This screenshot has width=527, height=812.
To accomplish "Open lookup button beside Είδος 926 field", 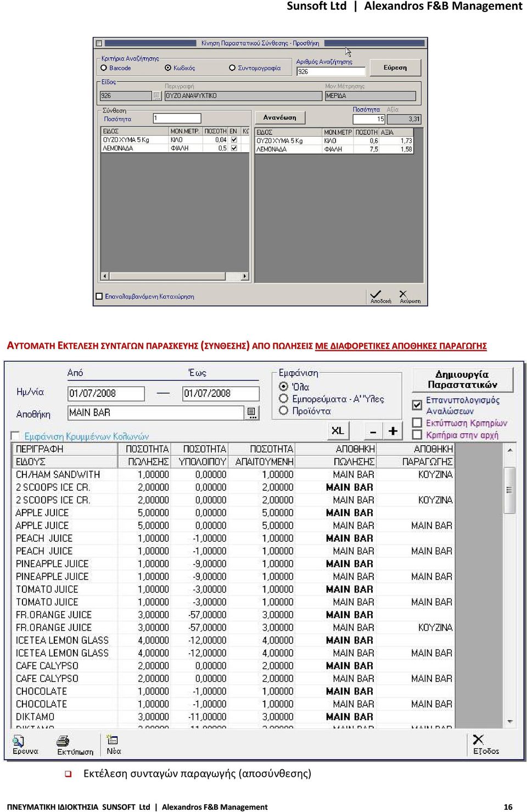I will click(157, 96).
